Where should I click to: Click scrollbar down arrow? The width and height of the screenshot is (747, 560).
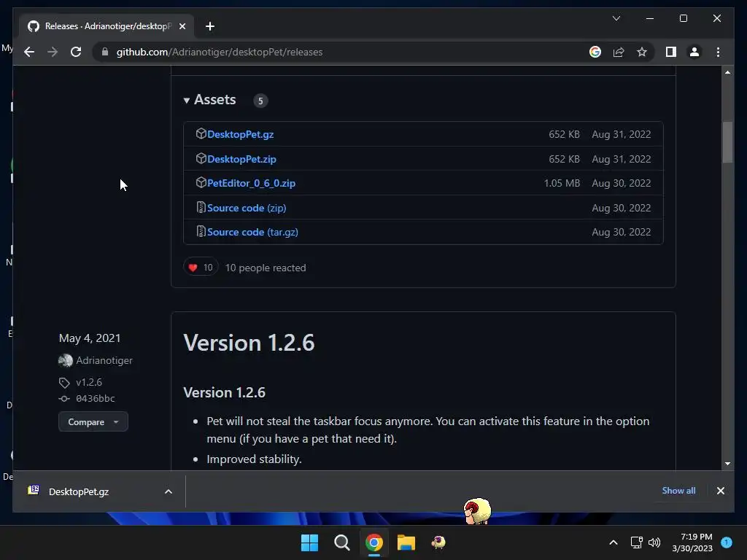pyautogui.click(x=727, y=463)
